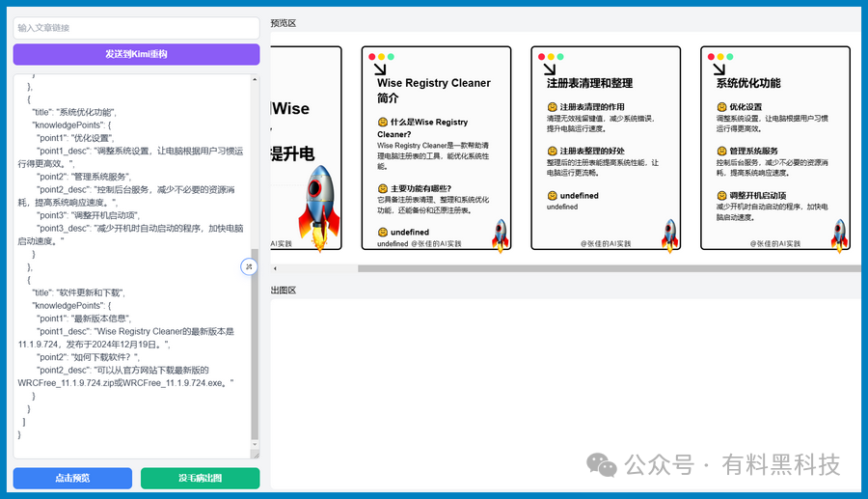
Task: Click the emoji beside 优化设置
Action: pos(721,107)
